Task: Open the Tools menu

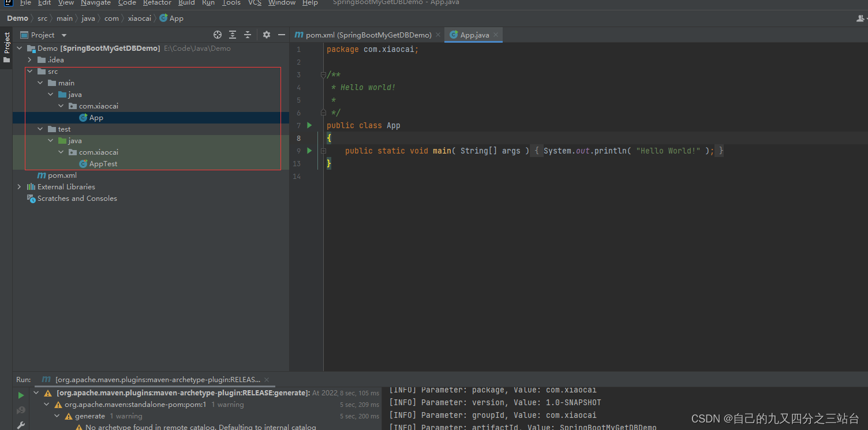Action: coord(231,3)
